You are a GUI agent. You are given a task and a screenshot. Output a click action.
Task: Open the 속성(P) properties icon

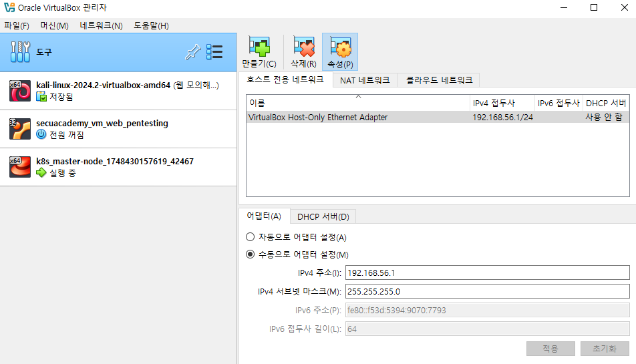click(340, 47)
